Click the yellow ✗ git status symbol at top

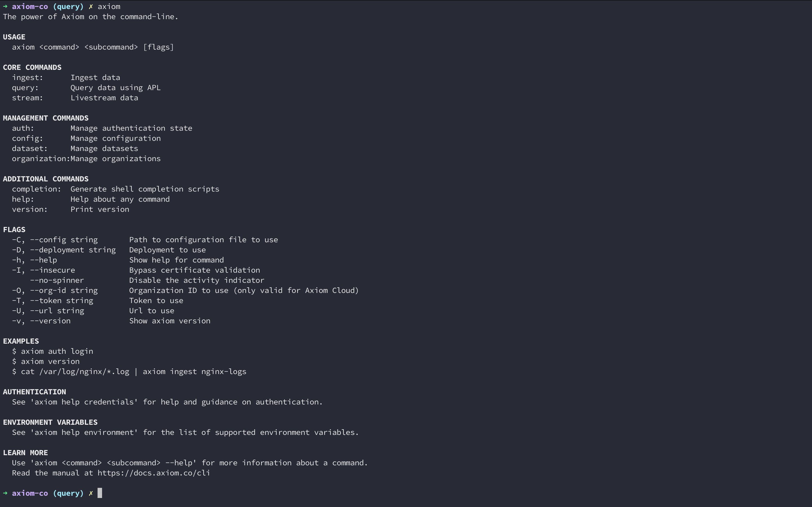click(x=91, y=7)
